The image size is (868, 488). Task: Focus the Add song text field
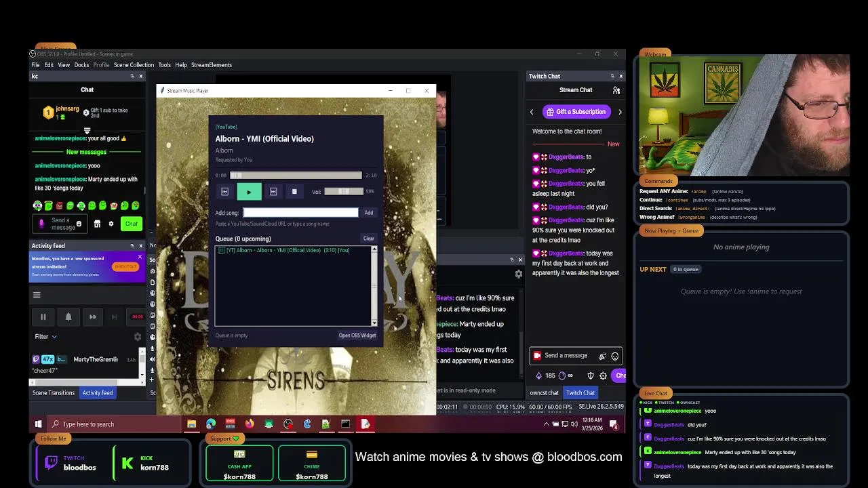(x=300, y=213)
